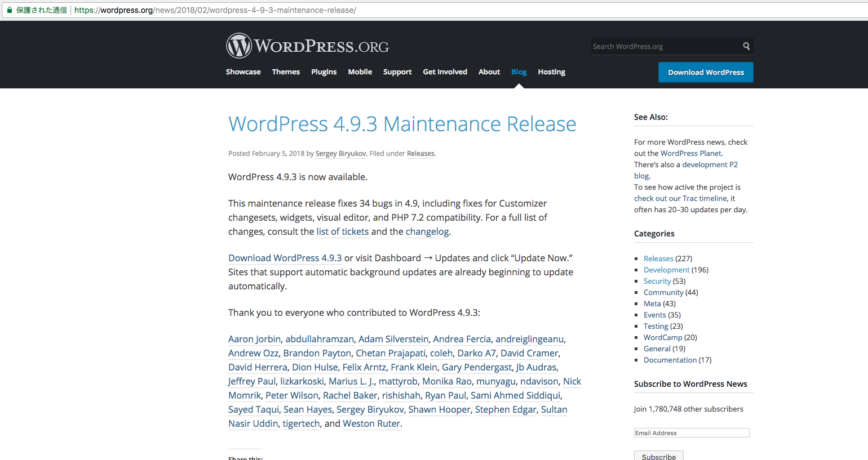Open contributor Darko A7's profile
The image size is (868, 460).
[476, 353]
